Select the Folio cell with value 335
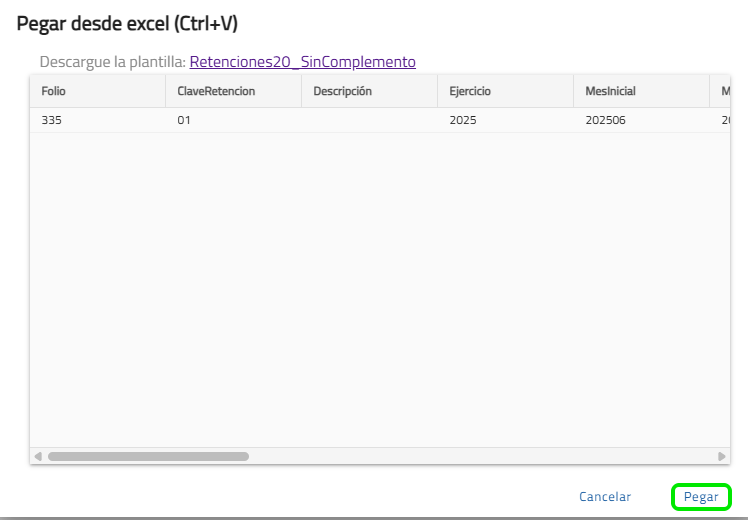748x520 pixels. (x=97, y=120)
